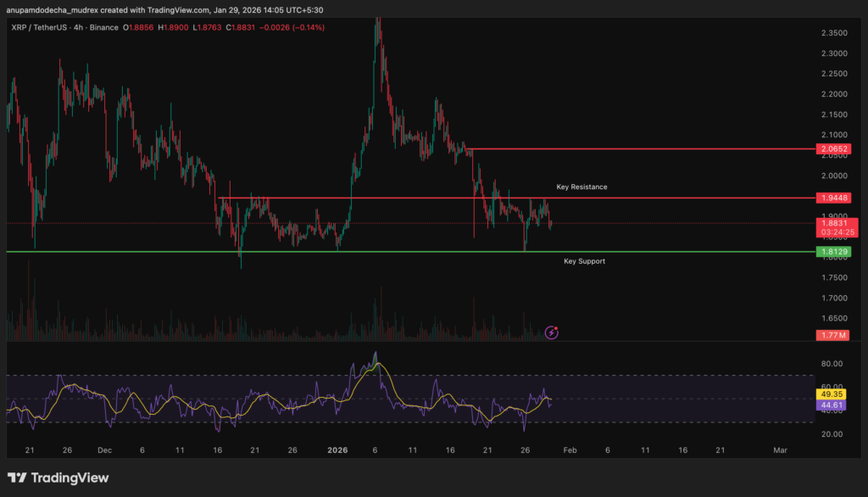Click the Key Resistance text annotation

pyautogui.click(x=581, y=187)
